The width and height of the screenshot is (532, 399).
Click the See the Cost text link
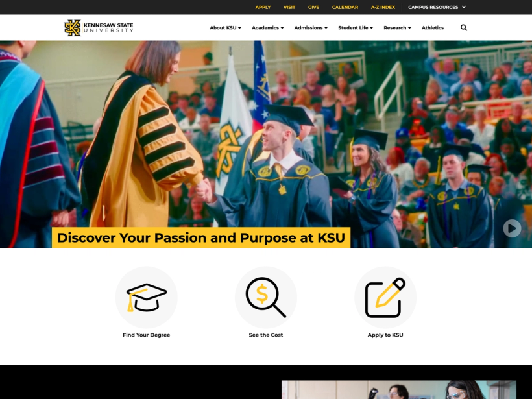tap(265, 335)
